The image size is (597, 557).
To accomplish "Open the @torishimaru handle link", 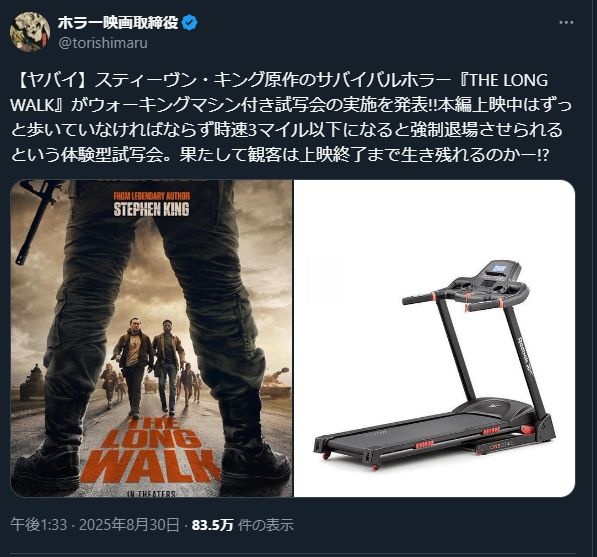I will point(103,43).
